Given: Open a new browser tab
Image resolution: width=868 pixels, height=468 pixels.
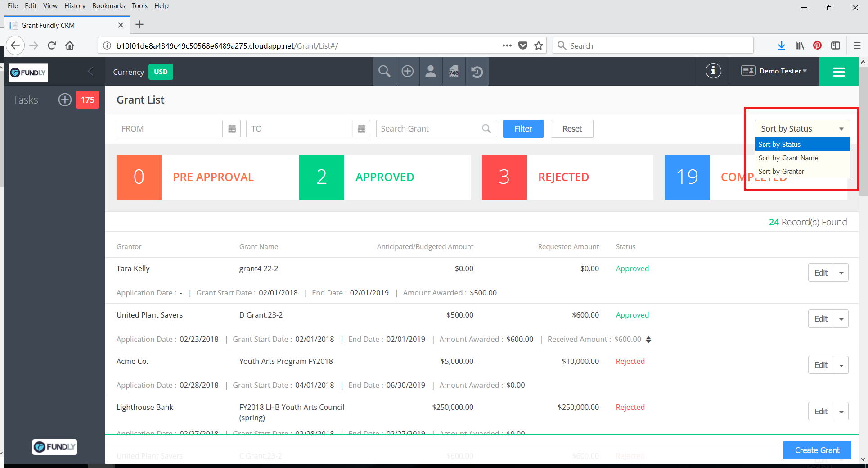Looking at the screenshot, I should click(139, 24).
